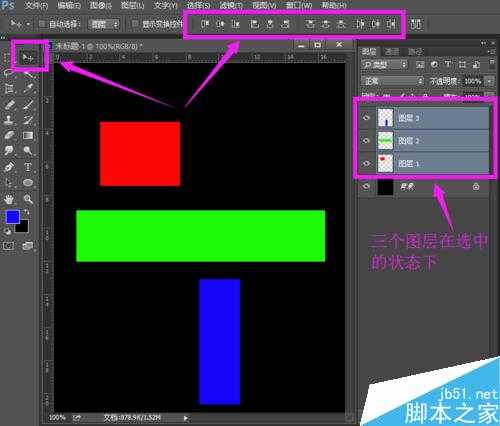This screenshot has height=426, width=500.
Task: Switch to the 通道 panel tab
Action: 392,51
